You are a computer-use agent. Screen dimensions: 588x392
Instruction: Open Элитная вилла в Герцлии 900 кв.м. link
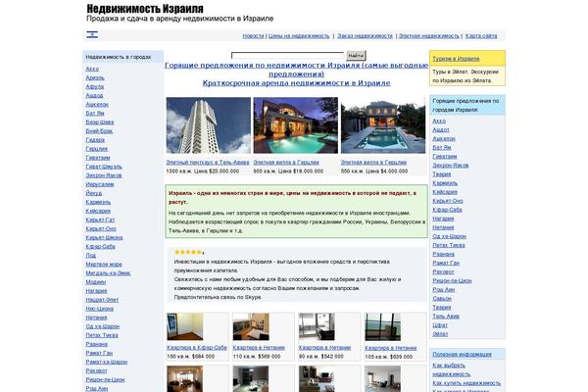point(286,163)
